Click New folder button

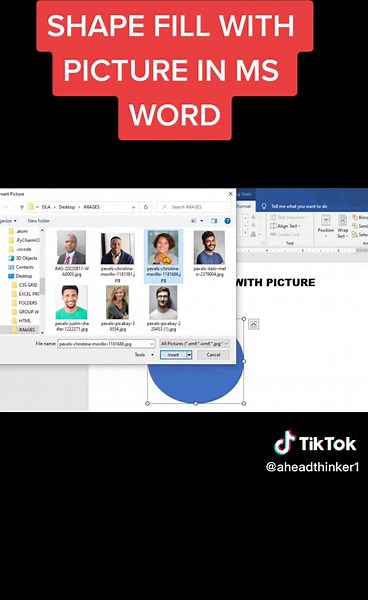39,221
